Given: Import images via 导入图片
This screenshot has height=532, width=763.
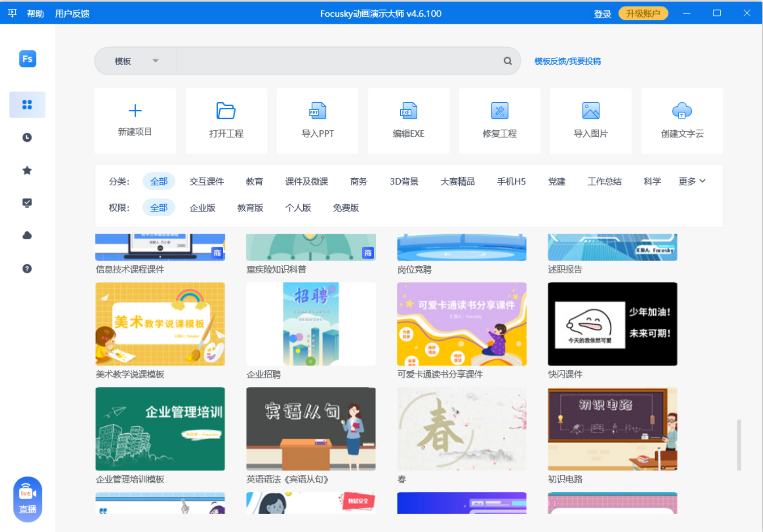Looking at the screenshot, I should tap(590, 121).
